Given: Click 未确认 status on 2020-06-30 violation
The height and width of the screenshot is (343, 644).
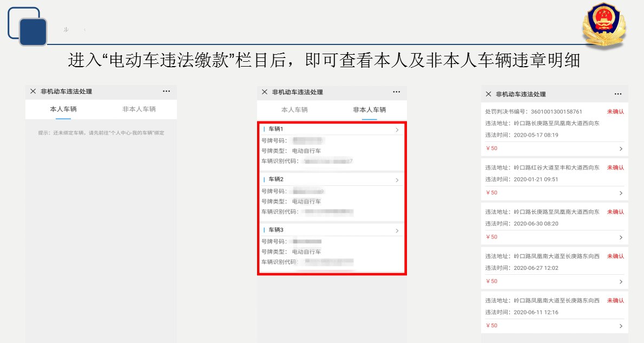Looking at the screenshot, I should 615,212.
